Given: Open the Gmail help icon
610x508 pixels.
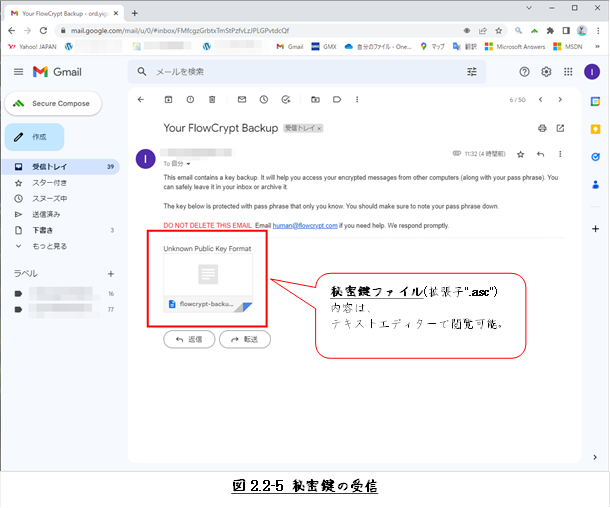Looking at the screenshot, I should (x=524, y=72).
